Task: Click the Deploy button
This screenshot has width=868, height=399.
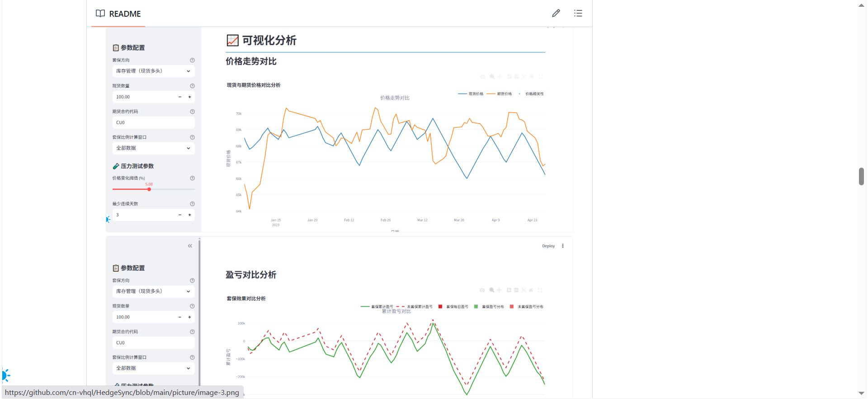Action: point(548,246)
